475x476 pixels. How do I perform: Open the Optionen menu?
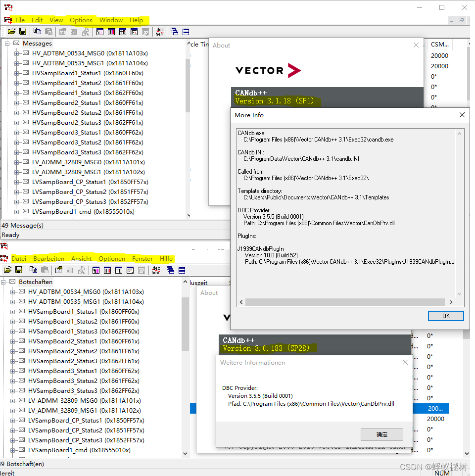(112, 259)
